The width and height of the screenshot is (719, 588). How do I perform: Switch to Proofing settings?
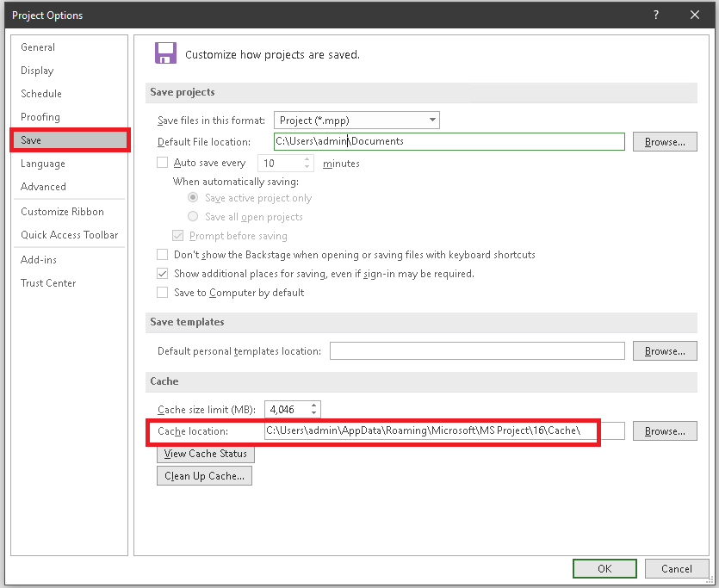(x=40, y=116)
